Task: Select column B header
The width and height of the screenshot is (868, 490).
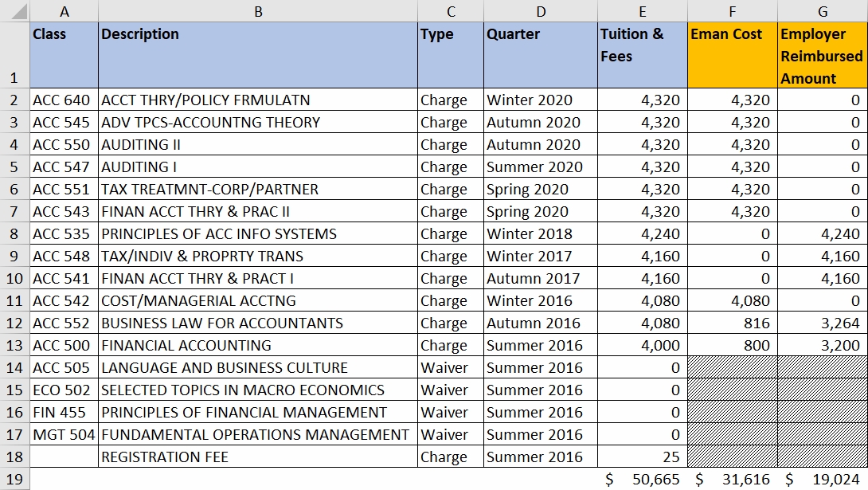Action: coord(257,11)
